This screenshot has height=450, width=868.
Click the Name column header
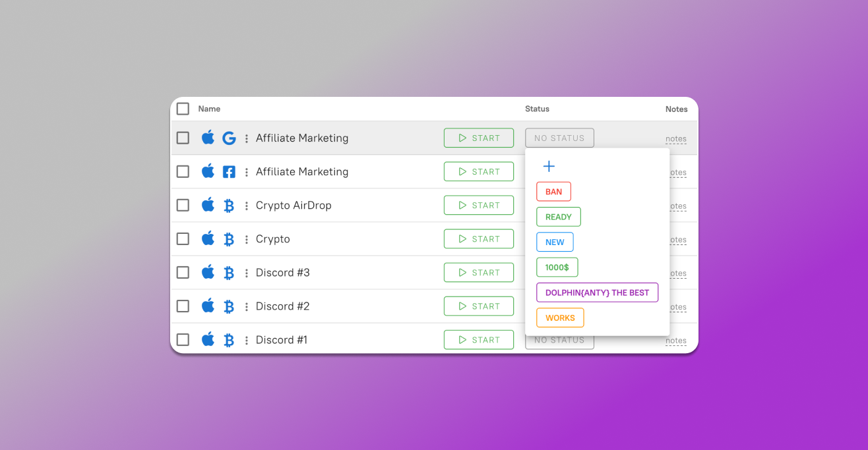click(209, 109)
